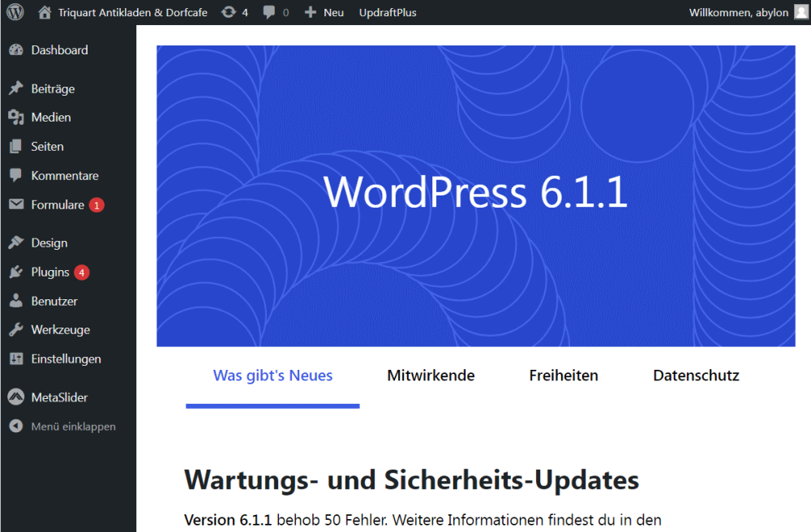Click the red badge on Plugins
This screenshot has height=532, width=811.
pos(82,272)
